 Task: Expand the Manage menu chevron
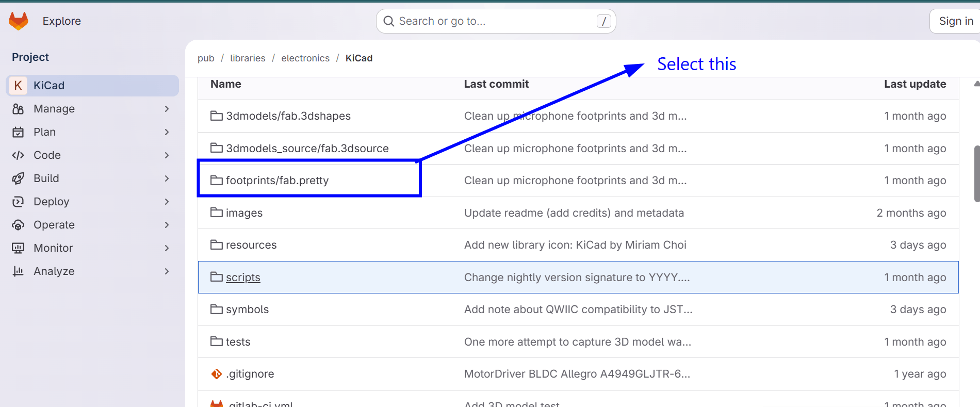click(167, 109)
